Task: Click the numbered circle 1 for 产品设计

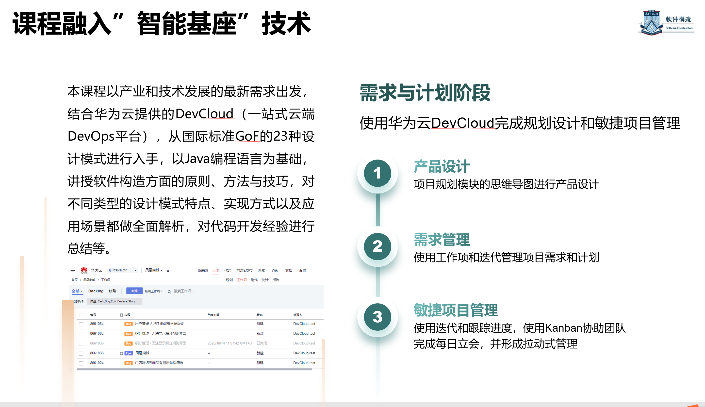Action: coord(377,173)
